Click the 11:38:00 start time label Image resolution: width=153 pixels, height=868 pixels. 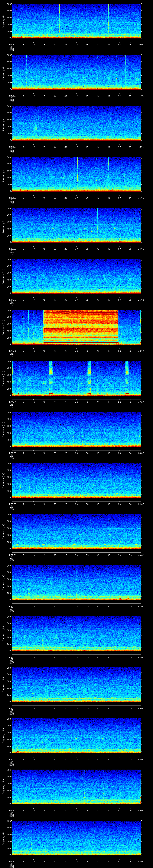click(x=12, y=504)
